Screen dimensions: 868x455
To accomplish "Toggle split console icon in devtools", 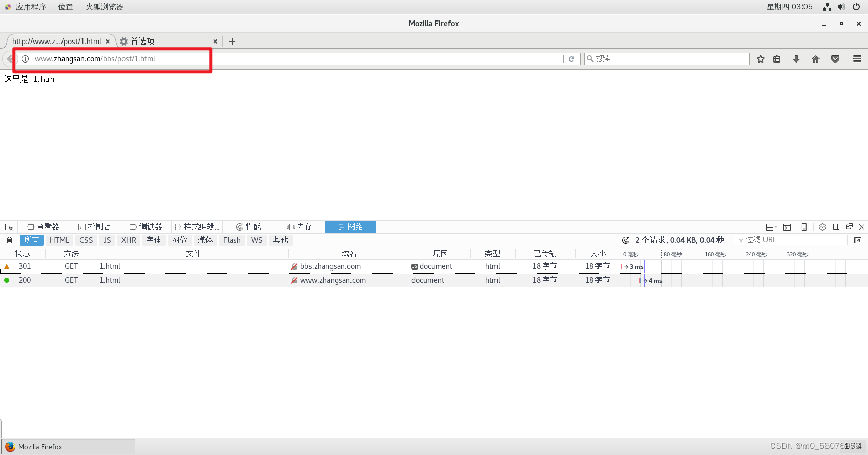I will pyautogui.click(x=787, y=227).
